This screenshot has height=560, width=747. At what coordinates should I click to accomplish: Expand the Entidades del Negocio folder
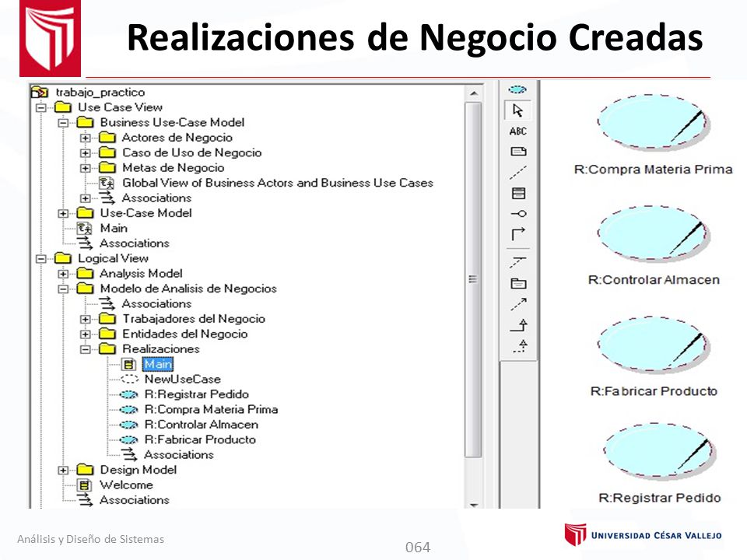(x=86, y=334)
